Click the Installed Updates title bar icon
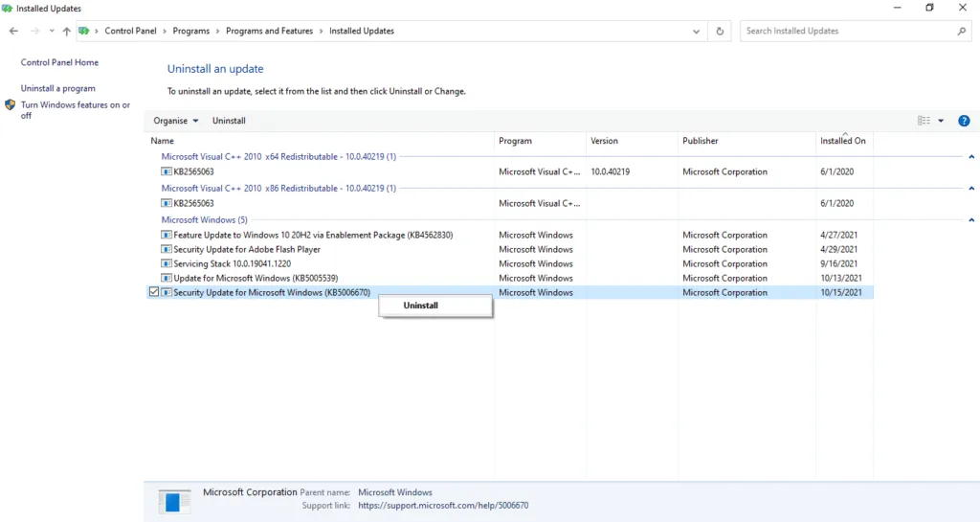 [x=8, y=9]
